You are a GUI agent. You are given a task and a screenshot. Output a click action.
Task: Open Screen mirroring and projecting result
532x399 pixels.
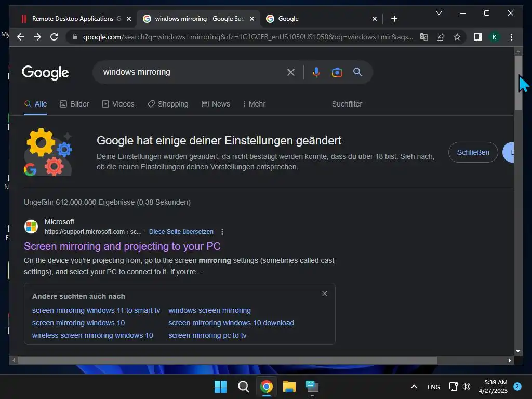[122, 246]
